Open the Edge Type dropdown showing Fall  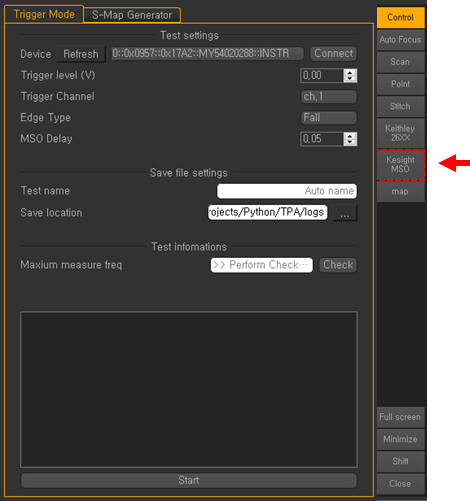pyautogui.click(x=329, y=118)
